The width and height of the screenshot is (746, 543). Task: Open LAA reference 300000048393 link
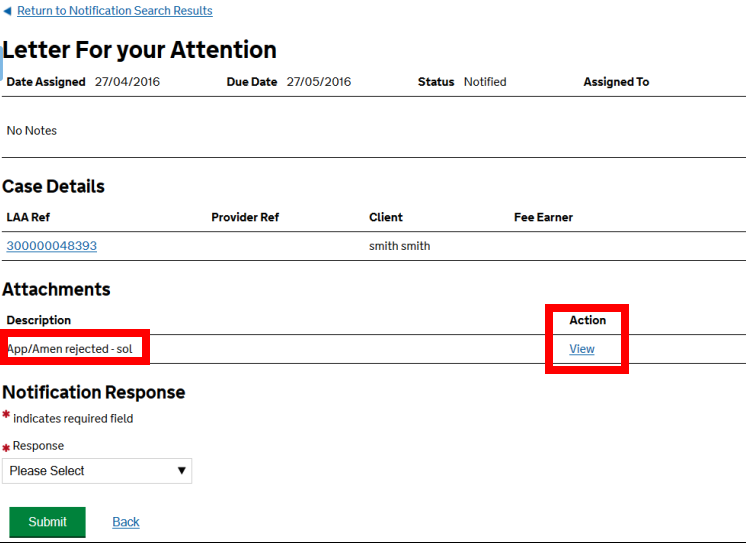[52, 246]
